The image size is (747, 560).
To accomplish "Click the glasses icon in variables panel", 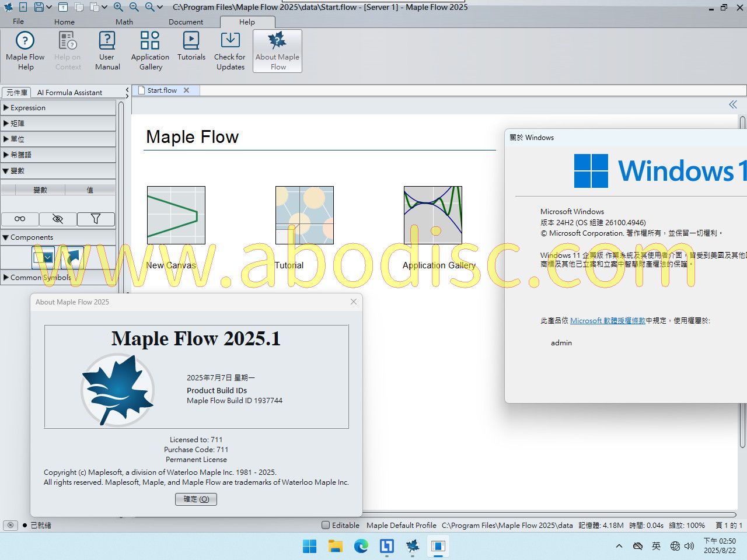I will point(20,219).
